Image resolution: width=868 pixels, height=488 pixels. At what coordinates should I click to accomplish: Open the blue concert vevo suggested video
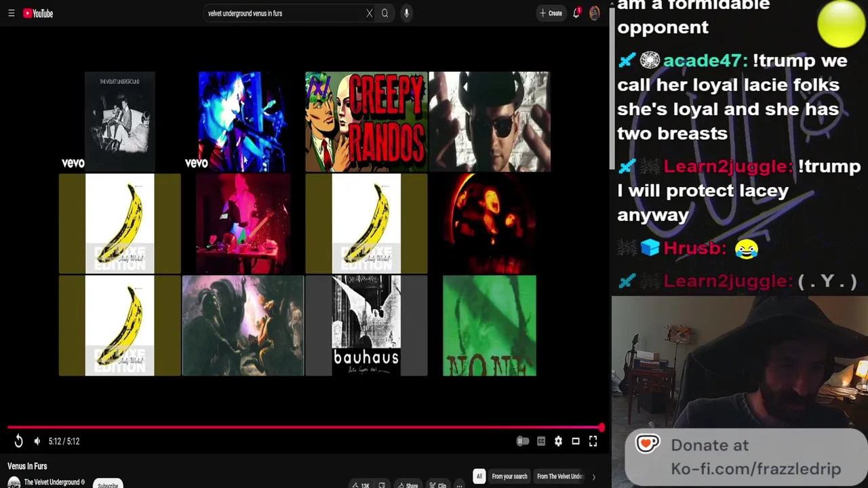coord(243,121)
